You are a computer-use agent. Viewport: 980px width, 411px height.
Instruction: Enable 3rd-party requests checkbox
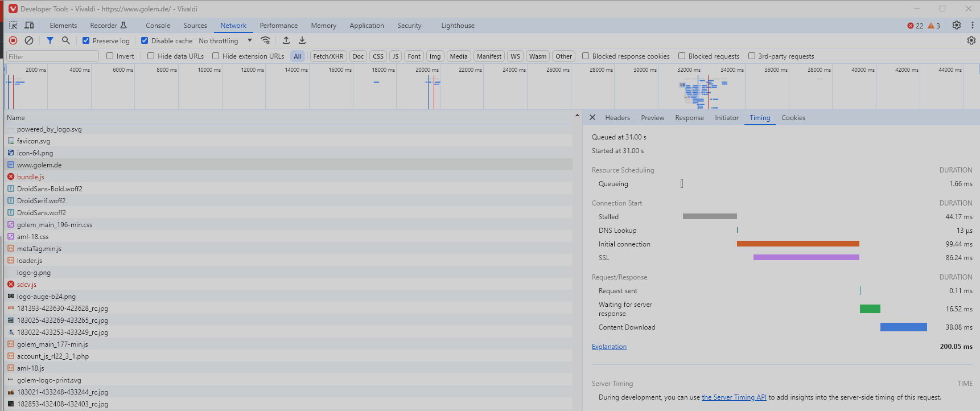click(x=752, y=56)
